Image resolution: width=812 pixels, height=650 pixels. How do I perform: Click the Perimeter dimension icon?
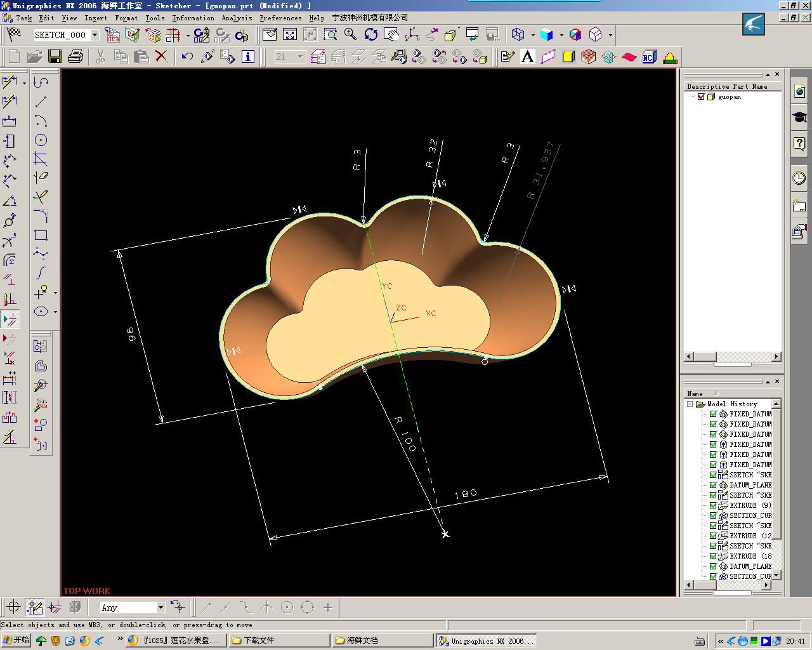tap(10, 260)
